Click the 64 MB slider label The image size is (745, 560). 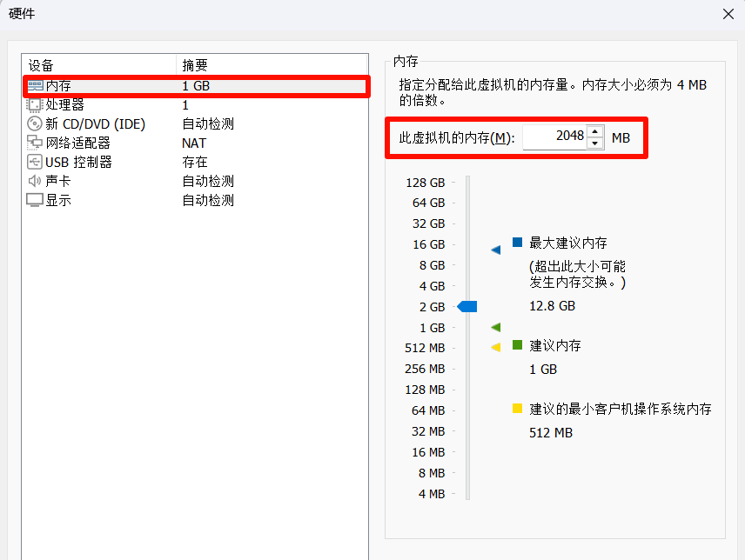coord(428,410)
